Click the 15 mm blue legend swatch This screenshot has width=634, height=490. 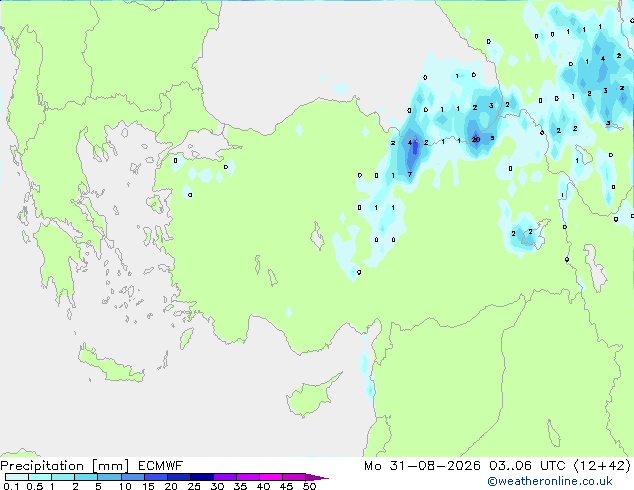pyautogui.click(x=156, y=477)
